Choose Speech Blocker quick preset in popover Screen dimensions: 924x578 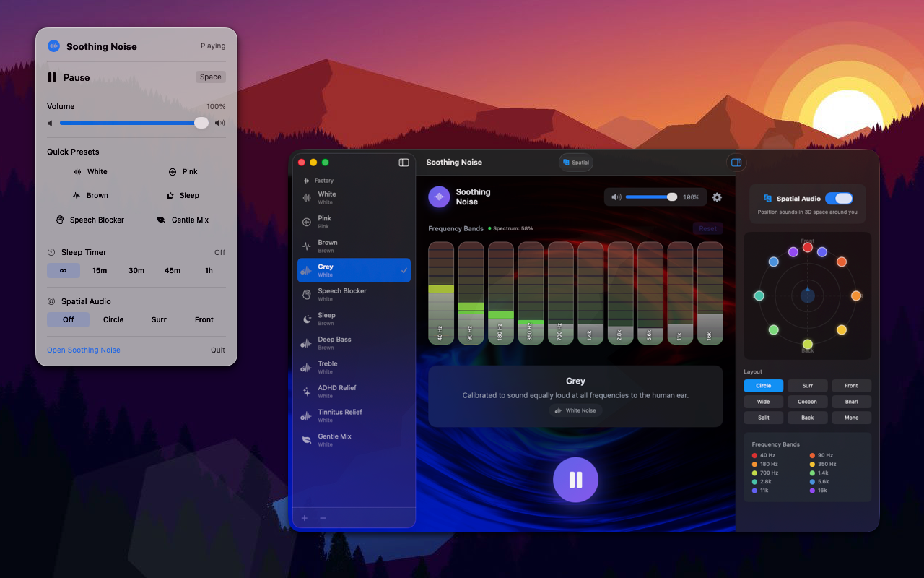pos(90,220)
